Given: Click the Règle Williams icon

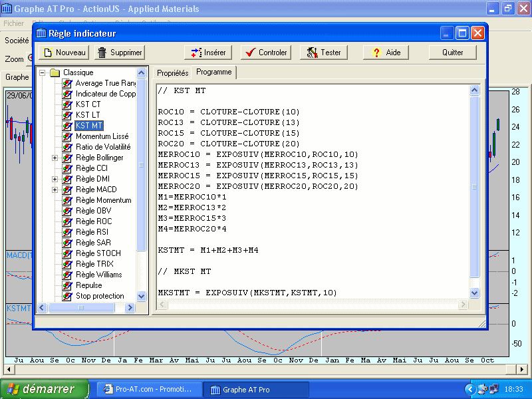Looking at the screenshot, I should tap(67, 275).
